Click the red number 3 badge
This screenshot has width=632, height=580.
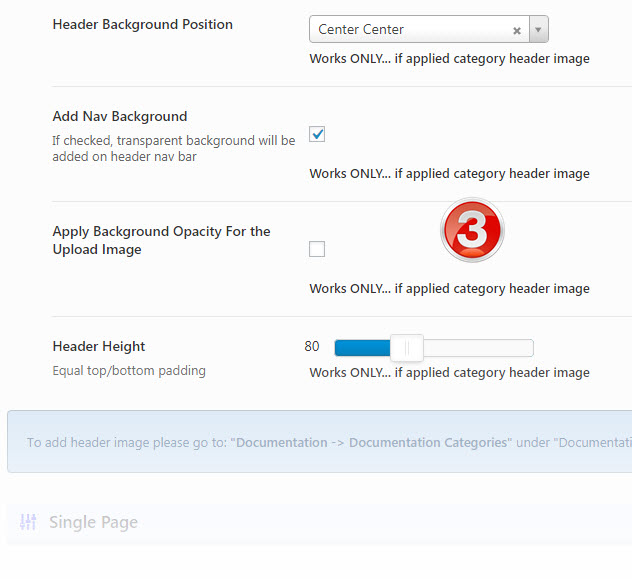click(x=472, y=230)
